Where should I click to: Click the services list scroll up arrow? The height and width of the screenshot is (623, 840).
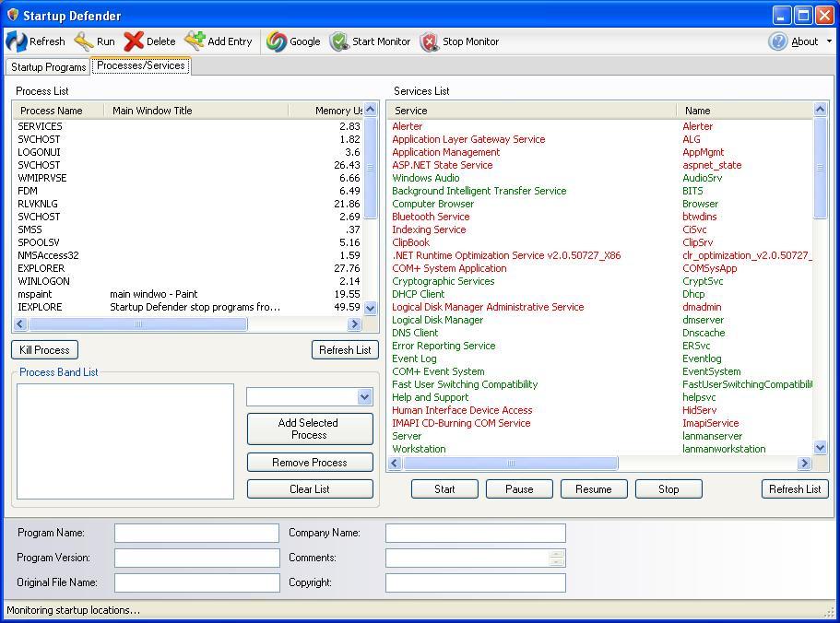[x=821, y=110]
